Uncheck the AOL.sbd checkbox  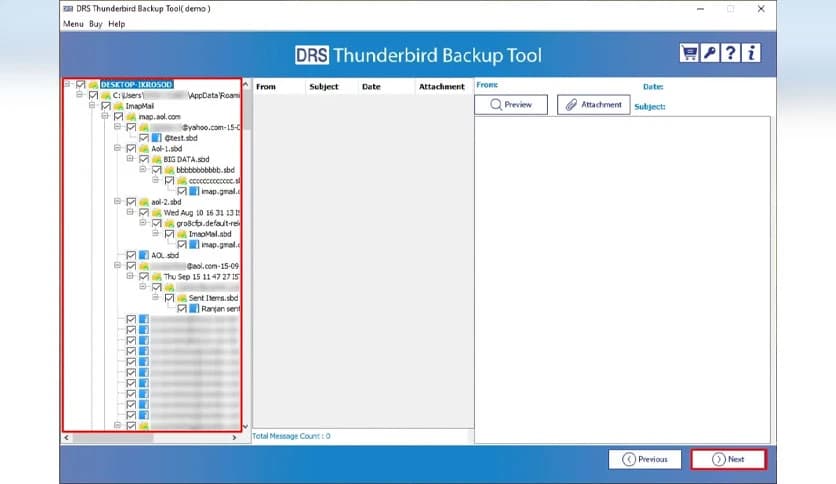click(x=131, y=255)
